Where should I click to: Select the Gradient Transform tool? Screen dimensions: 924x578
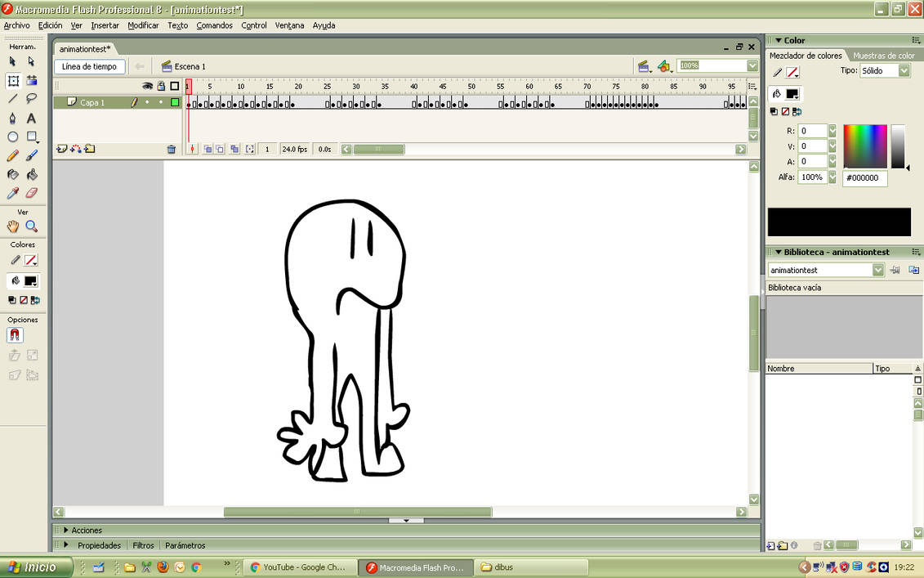click(31, 80)
